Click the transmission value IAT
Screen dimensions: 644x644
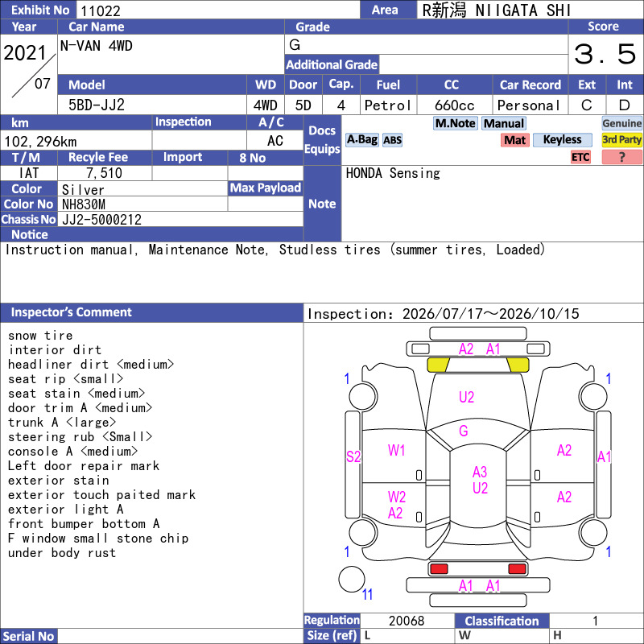click(x=29, y=173)
